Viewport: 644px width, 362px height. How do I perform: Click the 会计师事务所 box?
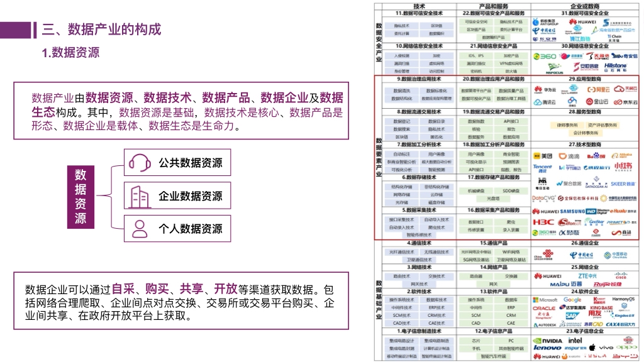(x=586, y=133)
